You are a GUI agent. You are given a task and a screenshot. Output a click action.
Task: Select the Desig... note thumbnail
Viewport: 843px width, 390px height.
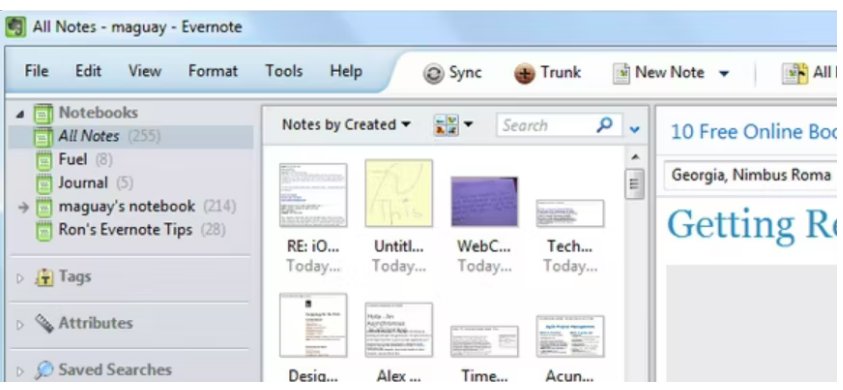(313, 325)
